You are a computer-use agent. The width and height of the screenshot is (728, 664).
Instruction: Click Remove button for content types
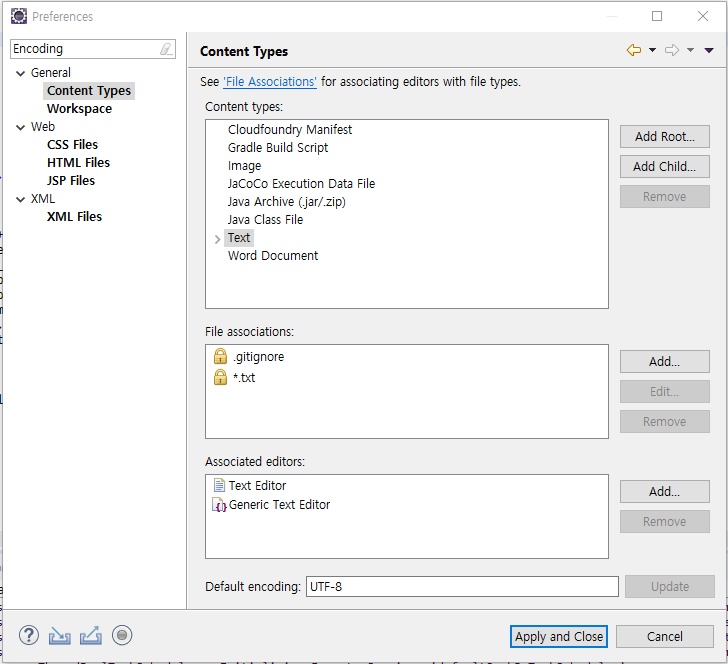point(665,196)
